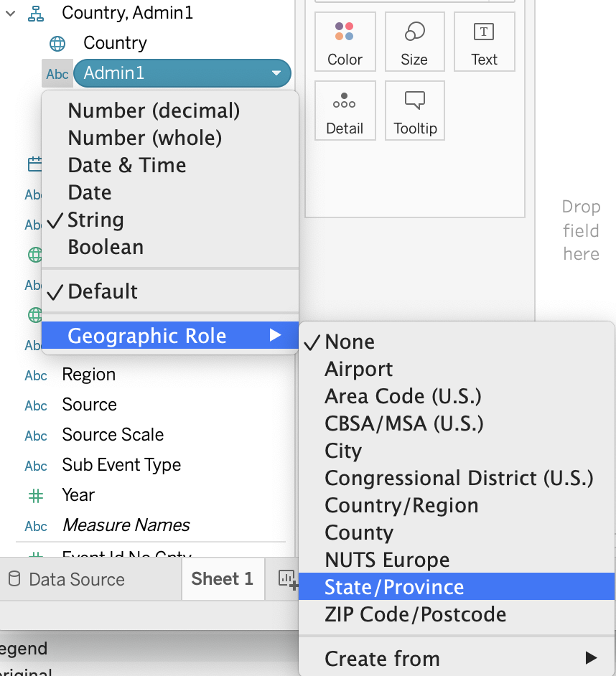Choose State/Province geographic role
This screenshot has height=676, width=616.
pyautogui.click(x=394, y=587)
